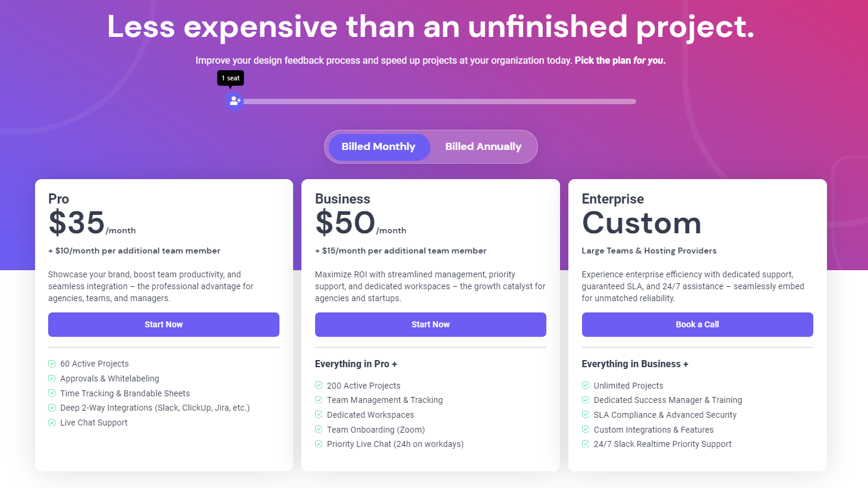Click the checkmark beside Dedicated Workspaces
Viewport: 868px width, 488px height.
(x=318, y=415)
